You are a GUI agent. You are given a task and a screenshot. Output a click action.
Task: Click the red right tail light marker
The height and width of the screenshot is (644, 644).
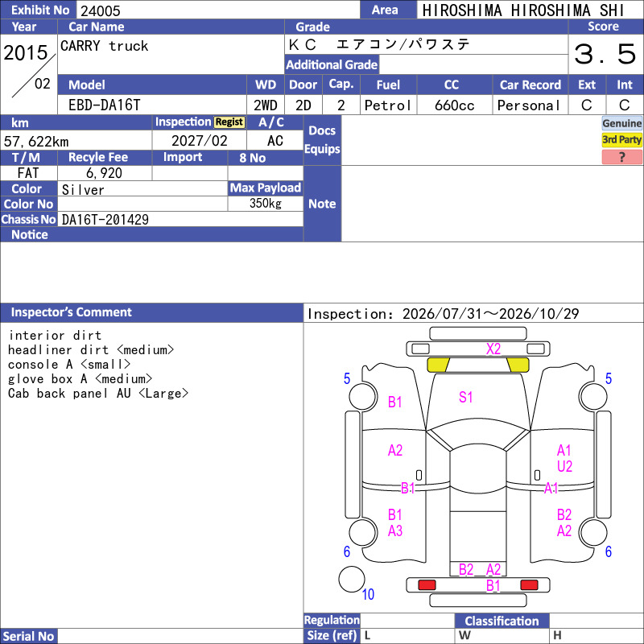(529, 585)
